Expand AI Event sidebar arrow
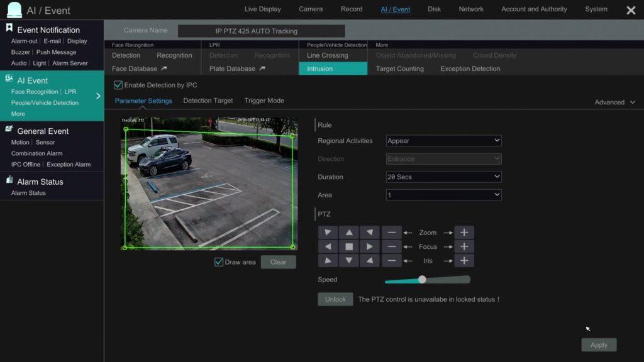This screenshot has width=644, height=362. coord(98,96)
